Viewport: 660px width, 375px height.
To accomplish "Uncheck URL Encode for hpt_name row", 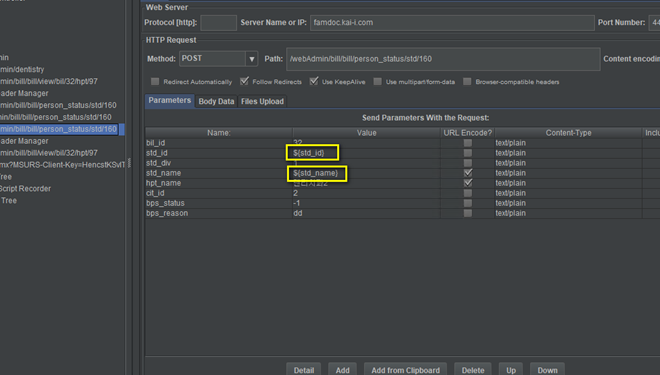I will point(468,183).
